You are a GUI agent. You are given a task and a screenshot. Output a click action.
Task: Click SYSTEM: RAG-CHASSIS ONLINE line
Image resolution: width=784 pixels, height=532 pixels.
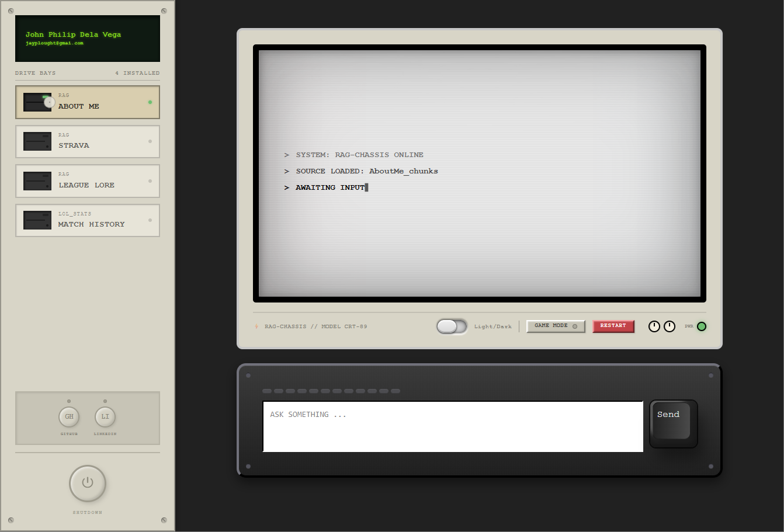click(354, 155)
